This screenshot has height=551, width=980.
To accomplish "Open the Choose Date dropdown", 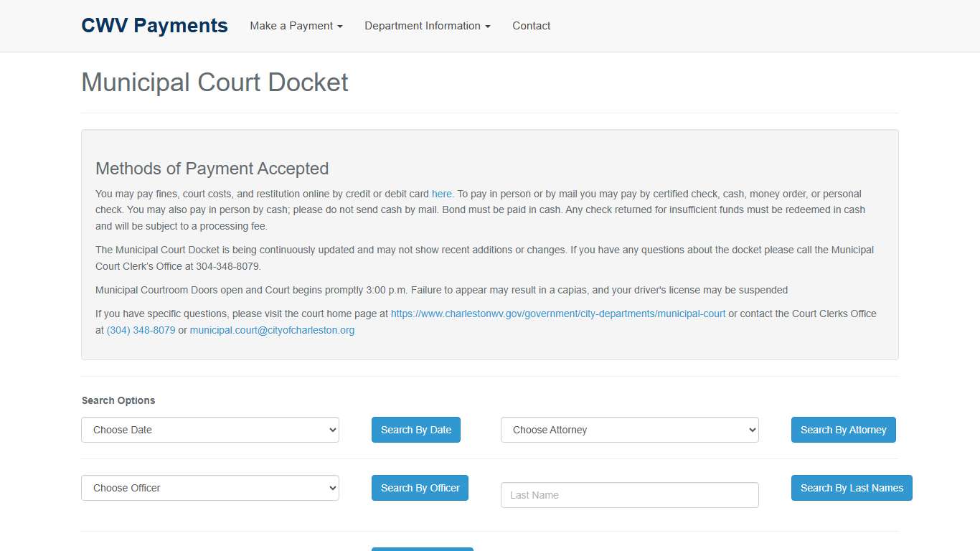I will [x=209, y=430].
